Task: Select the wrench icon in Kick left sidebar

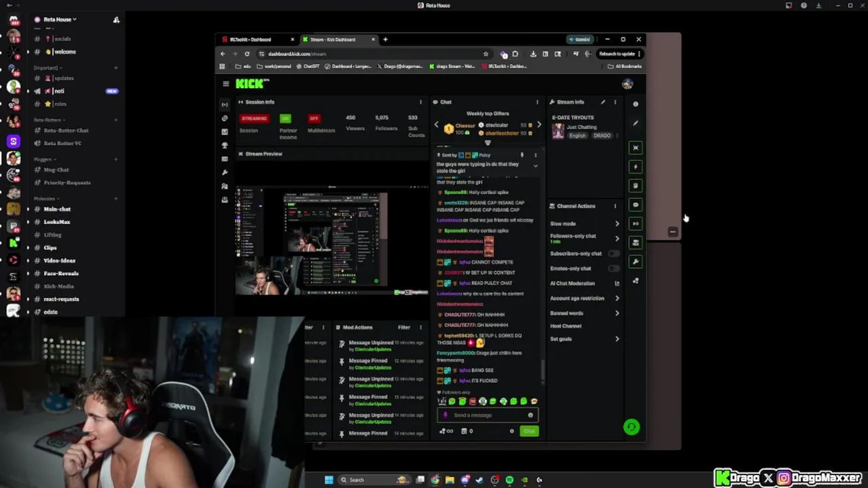Action: pyautogui.click(x=224, y=173)
